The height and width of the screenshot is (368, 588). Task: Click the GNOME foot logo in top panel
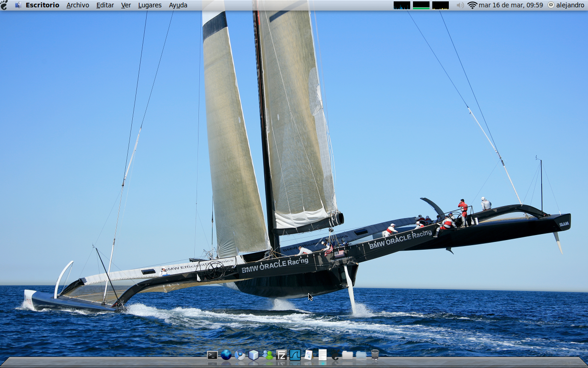coord(4,5)
